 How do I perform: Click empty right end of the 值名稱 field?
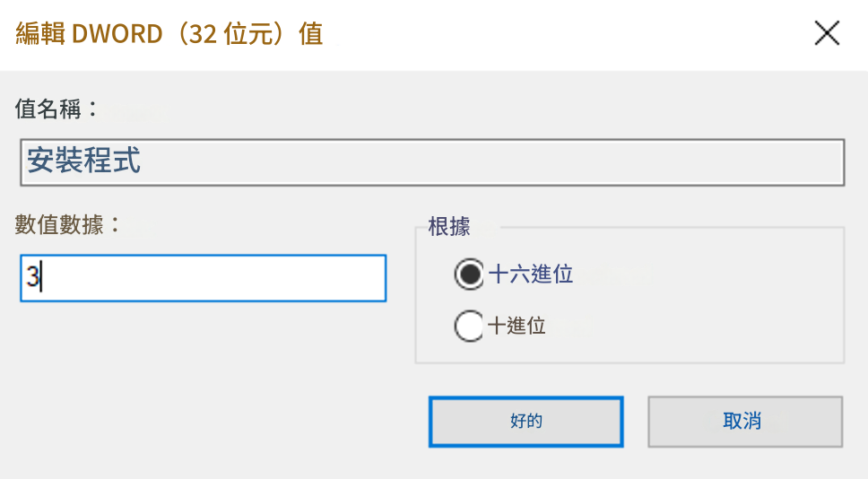tap(762, 162)
